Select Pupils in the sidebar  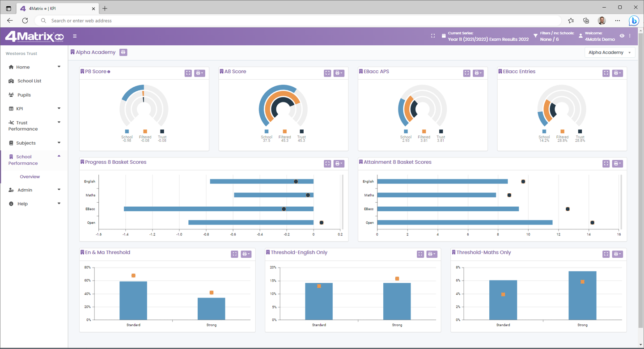tap(24, 95)
